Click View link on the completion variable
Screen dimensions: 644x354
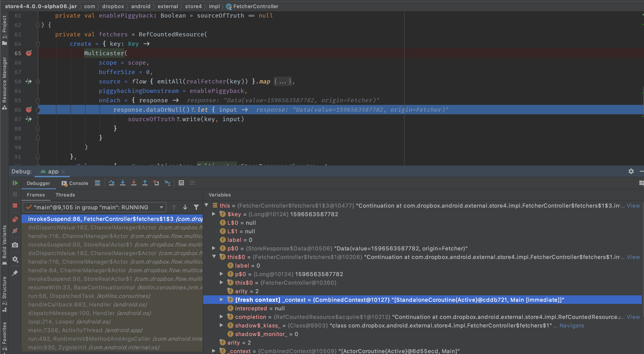click(x=633, y=317)
